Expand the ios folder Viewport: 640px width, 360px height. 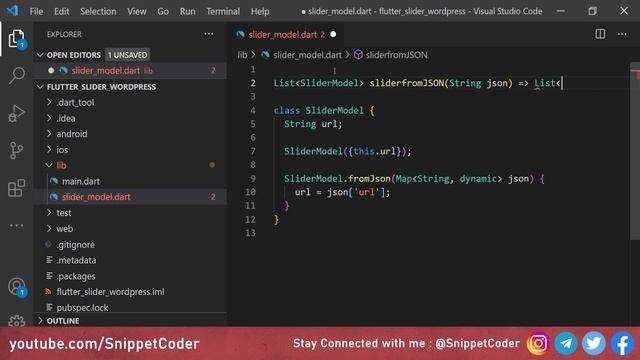49,149
